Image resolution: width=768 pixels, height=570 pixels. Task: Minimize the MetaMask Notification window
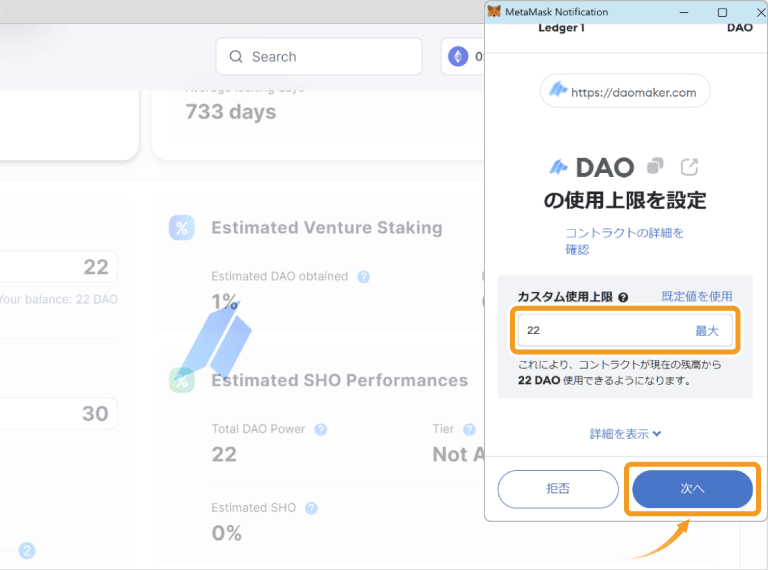click(x=684, y=12)
